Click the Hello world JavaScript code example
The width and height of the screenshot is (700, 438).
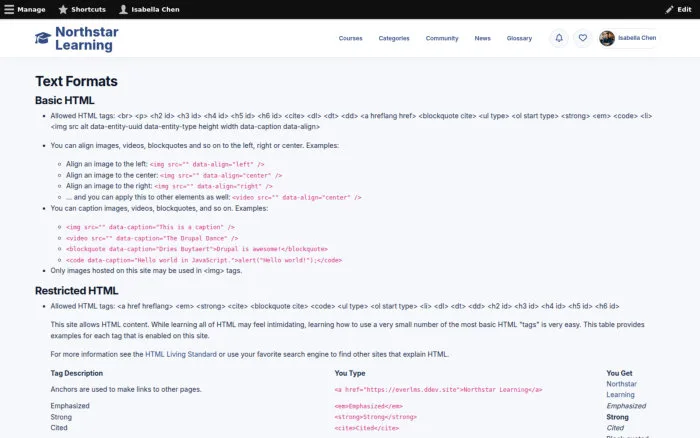click(204, 260)
